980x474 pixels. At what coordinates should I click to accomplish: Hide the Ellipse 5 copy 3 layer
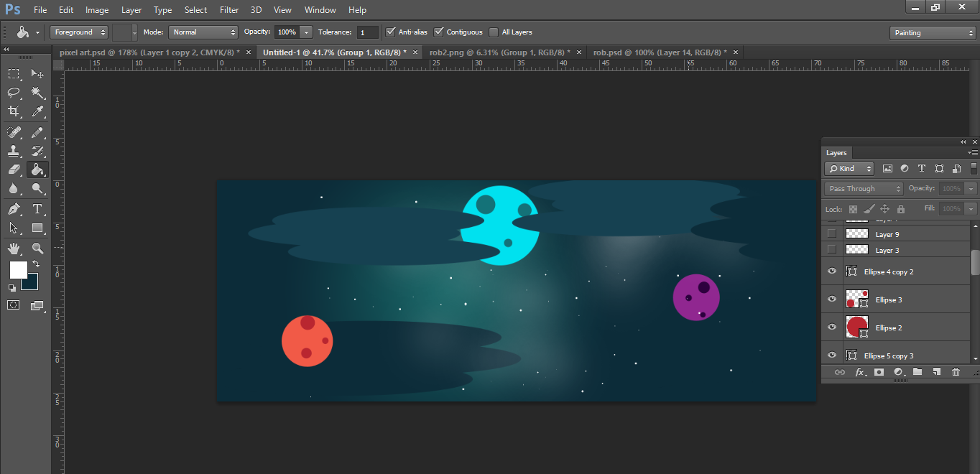tap(832, 355)
